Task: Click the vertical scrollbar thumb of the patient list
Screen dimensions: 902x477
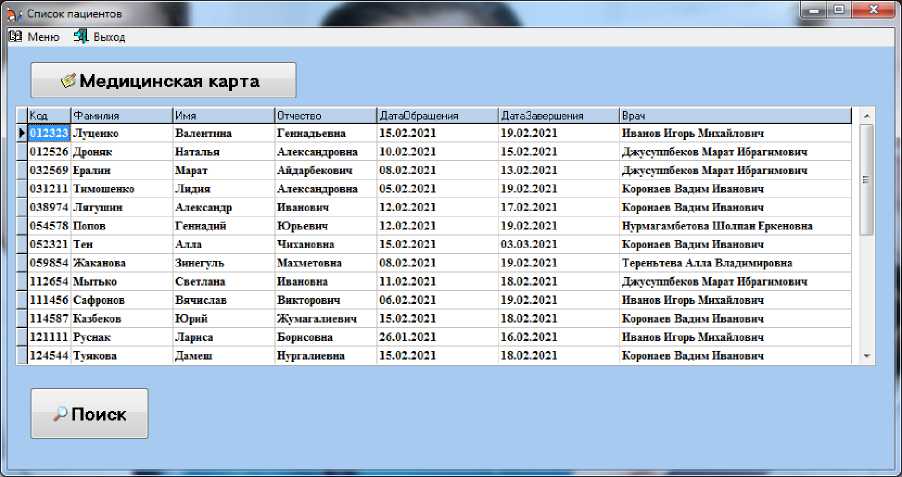Action: (866, 180)
